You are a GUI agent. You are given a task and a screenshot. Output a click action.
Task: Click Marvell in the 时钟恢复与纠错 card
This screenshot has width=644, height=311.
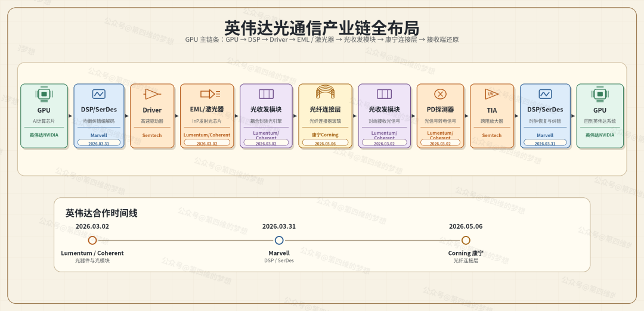click(545, 135)
